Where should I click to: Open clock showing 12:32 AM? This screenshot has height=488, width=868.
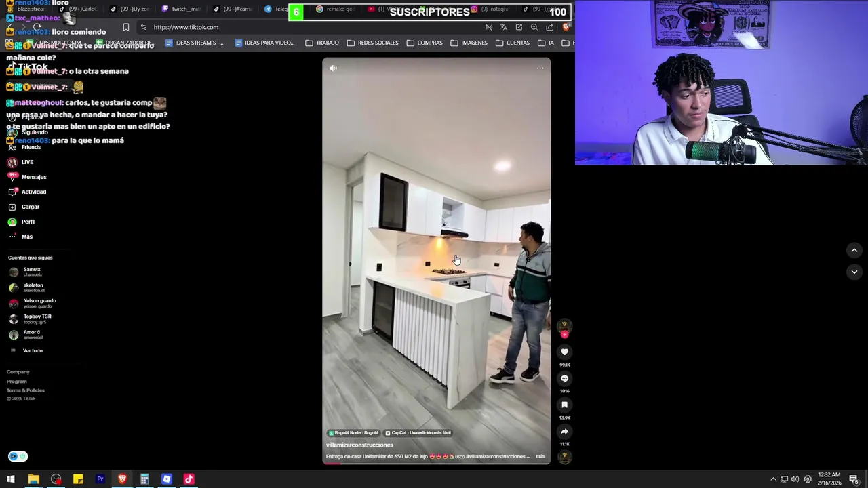(829, 479)
